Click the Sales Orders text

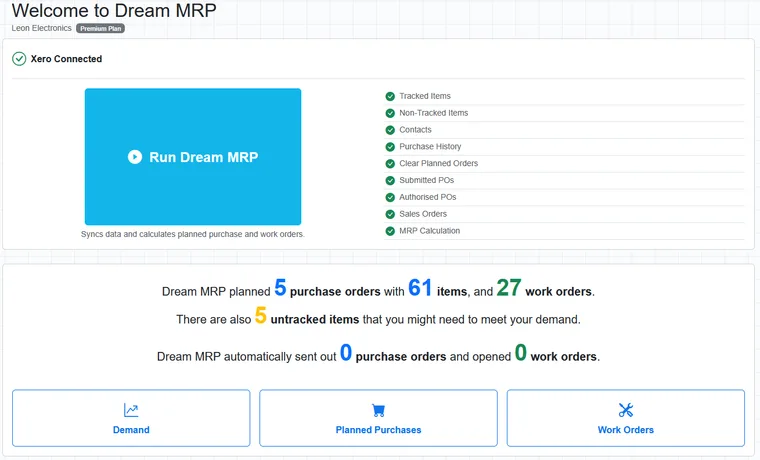click(423, 214)
